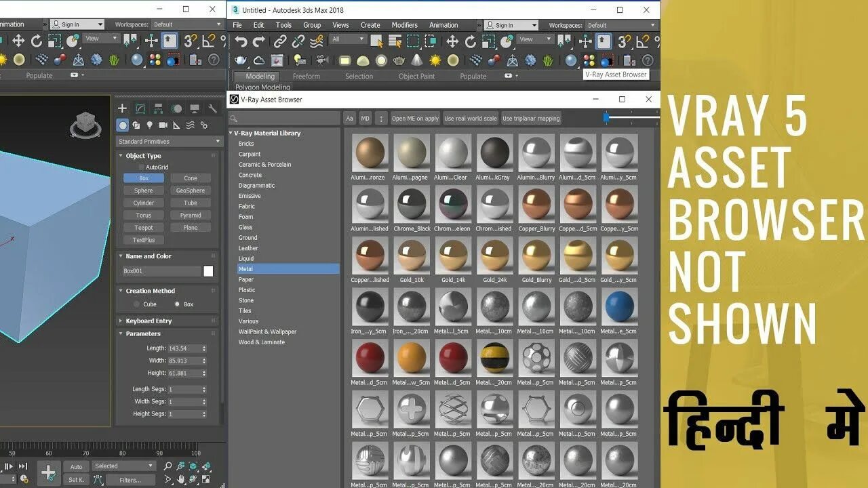Image resolution: width=868 pixels, height=488 pixels.
Task: Enable the AutoGrid checkbox
Action: click(142, 167)
